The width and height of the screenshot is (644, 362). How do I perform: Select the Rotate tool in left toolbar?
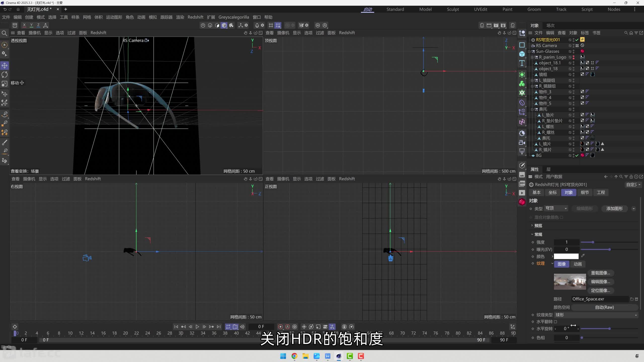5,75
